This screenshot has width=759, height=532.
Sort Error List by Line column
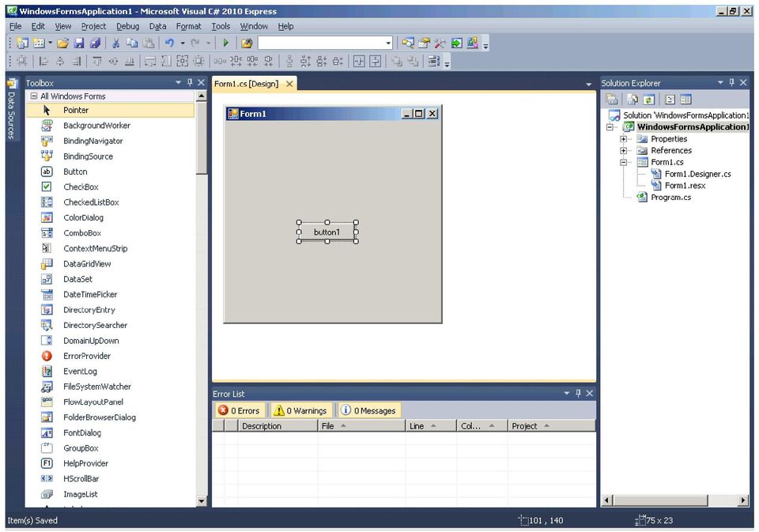[x=431, y=426]
